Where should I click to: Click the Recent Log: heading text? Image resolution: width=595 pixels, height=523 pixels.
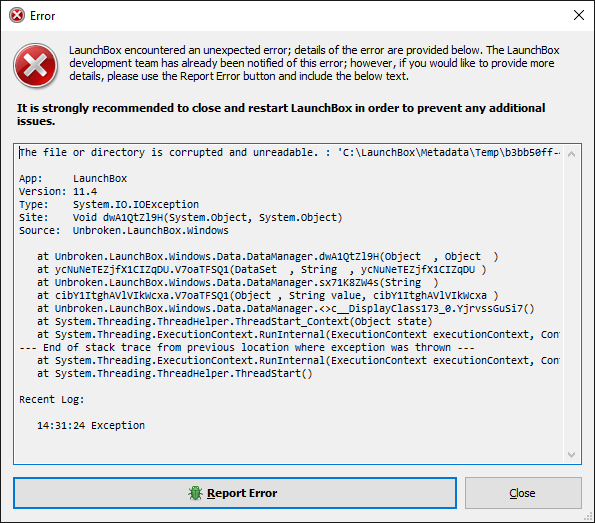52,399
